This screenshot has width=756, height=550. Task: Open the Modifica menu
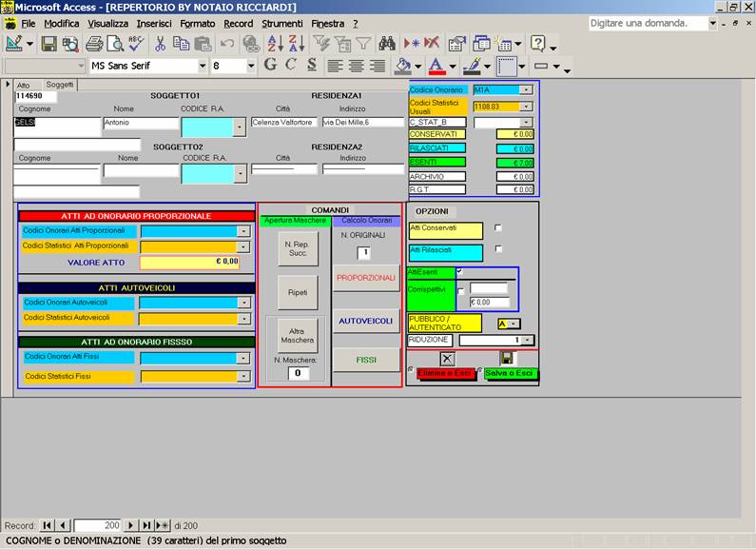point(61,23)
